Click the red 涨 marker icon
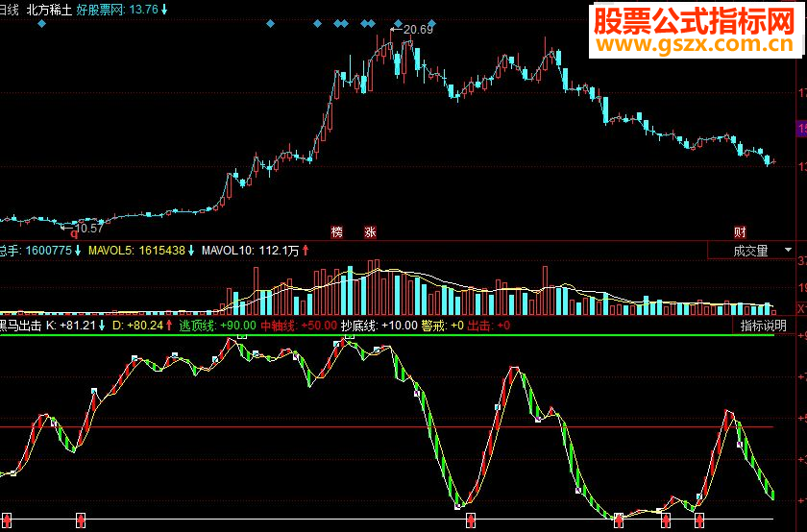Viewport: 807px width, 532px height. [370, 232]
